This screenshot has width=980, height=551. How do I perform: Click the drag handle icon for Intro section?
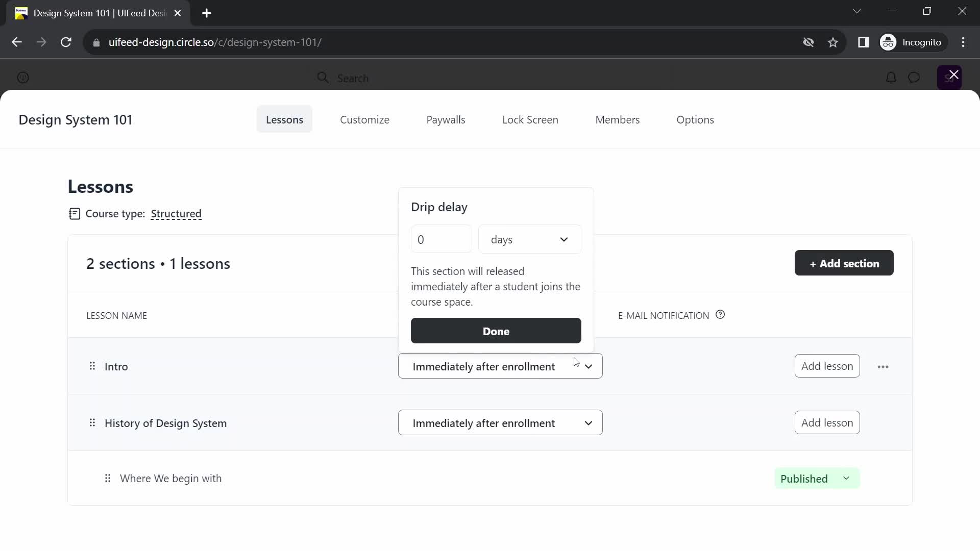pyautogui.click(x=92, y=366)
